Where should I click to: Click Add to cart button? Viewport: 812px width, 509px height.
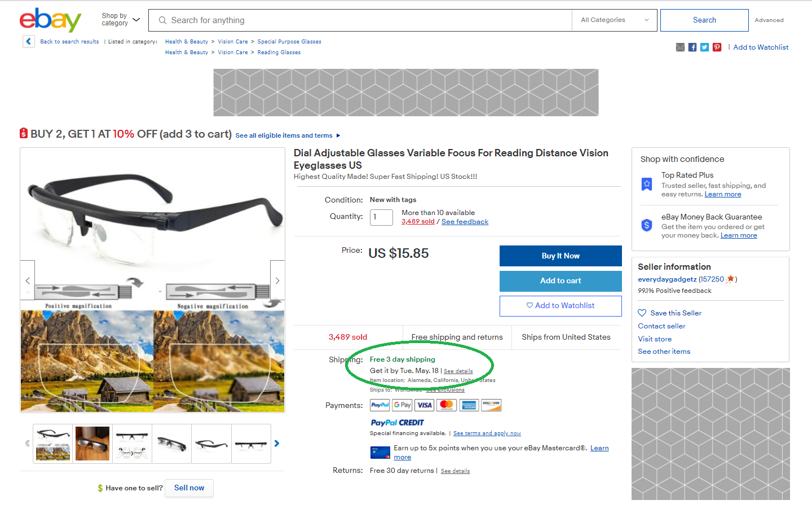coord(561,281)
